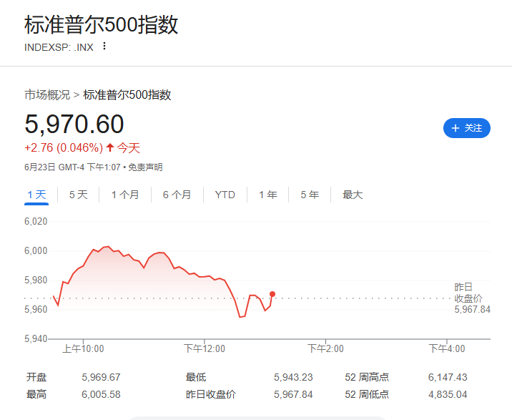Click the 下午2:00 time axis label
The height and width of the screenshot is (420, 512).
pos(325,348)
